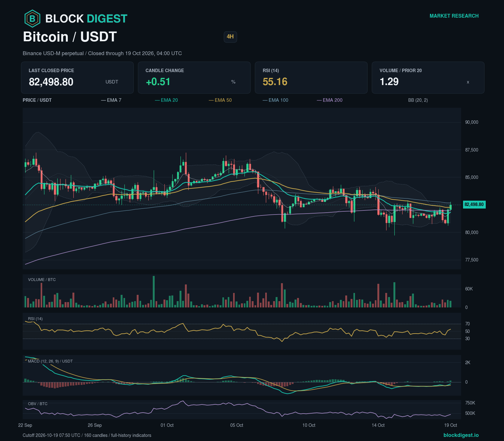Click the Block Digest hexagon logo icon

click(32, 19)
